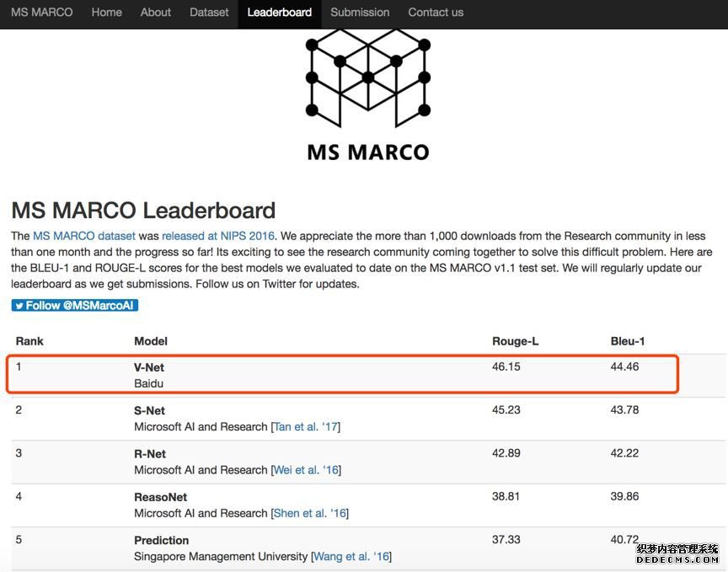Click the MS MARCO cube logo

tap(368, 78)
